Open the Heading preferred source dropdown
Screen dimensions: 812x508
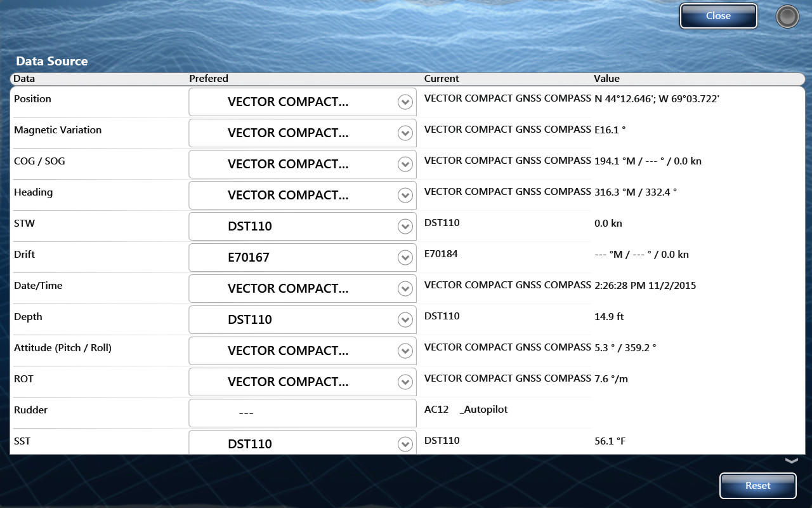coord(303,195)
